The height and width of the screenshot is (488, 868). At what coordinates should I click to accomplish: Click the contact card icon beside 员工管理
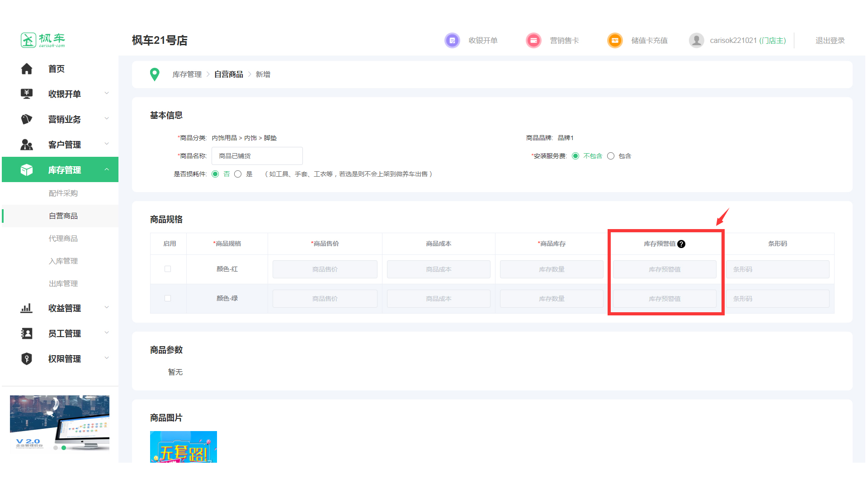(x=27, y=333)
